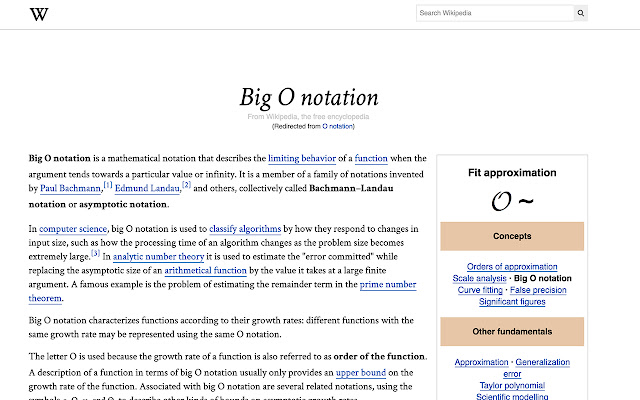
Task: Follow citation reference [2]
Action: [187, 185]
